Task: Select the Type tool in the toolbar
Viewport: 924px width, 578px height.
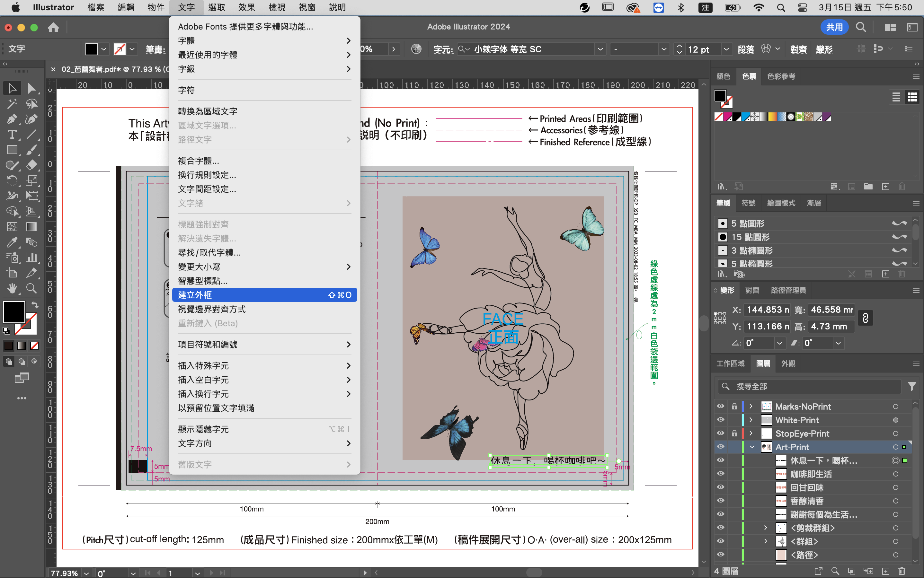Action: (12, 134)
